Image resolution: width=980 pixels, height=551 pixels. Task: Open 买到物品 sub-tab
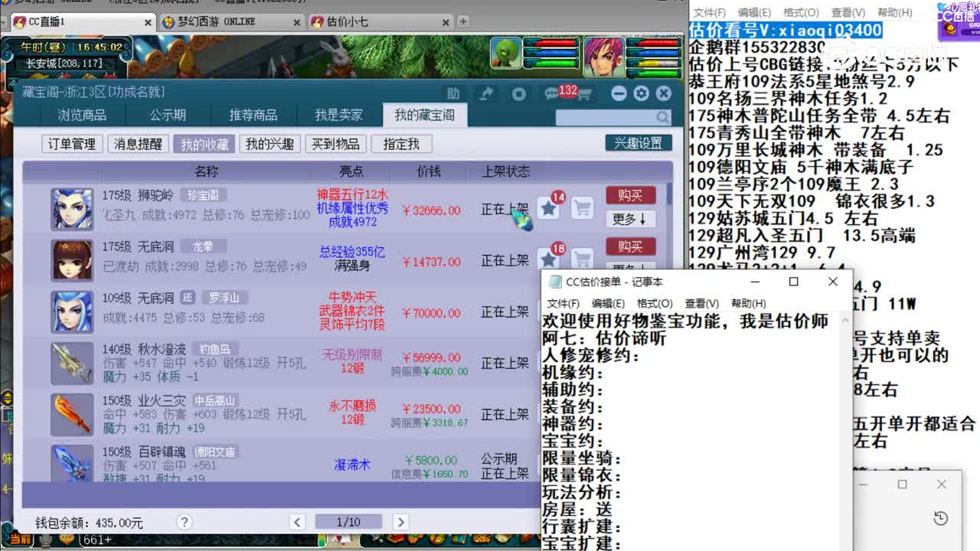pyautogui.click(x=335, y=144)
